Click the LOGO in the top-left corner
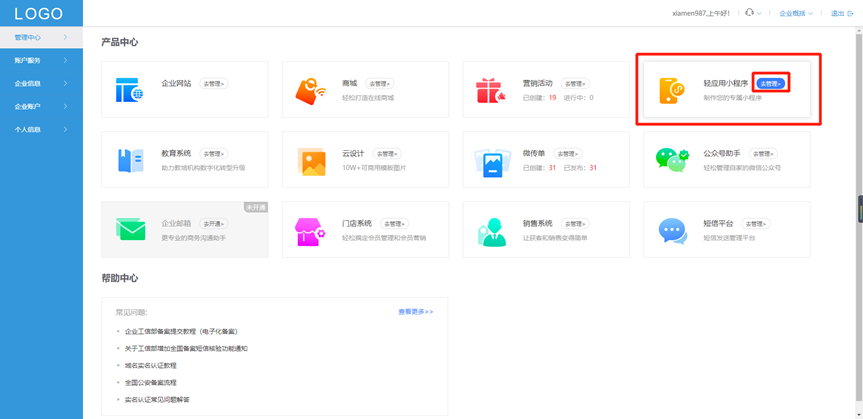 pos(39,13)
